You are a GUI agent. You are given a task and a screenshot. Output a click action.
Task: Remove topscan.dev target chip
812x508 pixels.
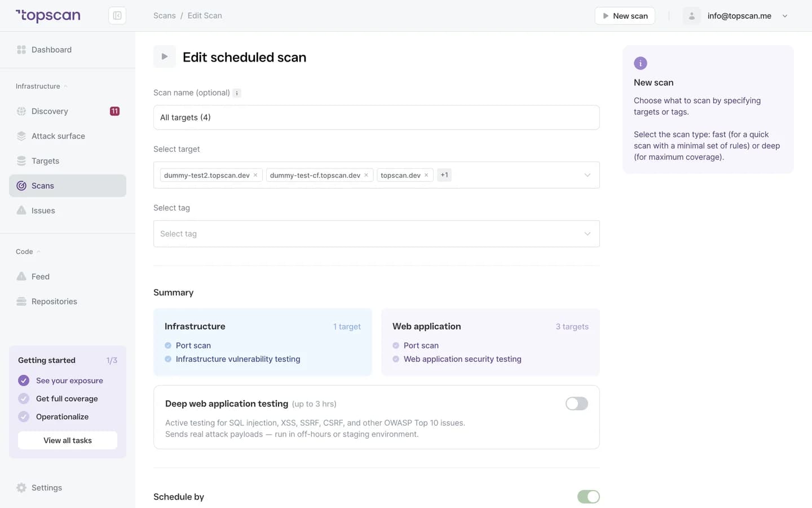[426, 175]
